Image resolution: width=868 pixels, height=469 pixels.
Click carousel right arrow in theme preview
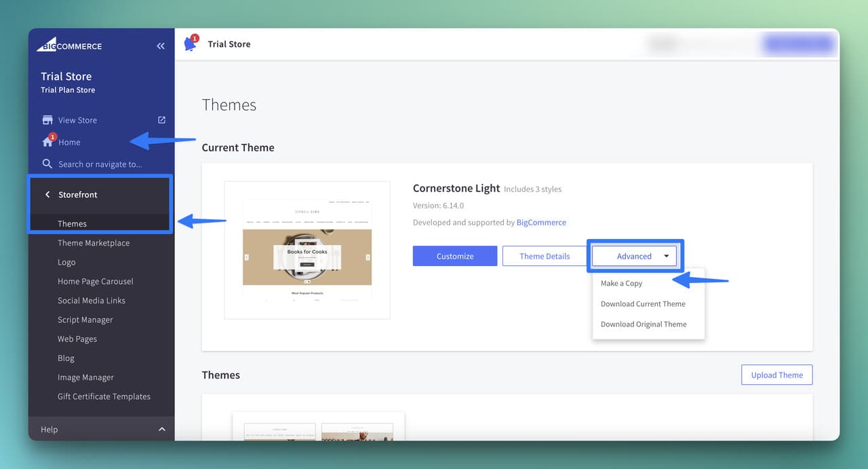368,257
